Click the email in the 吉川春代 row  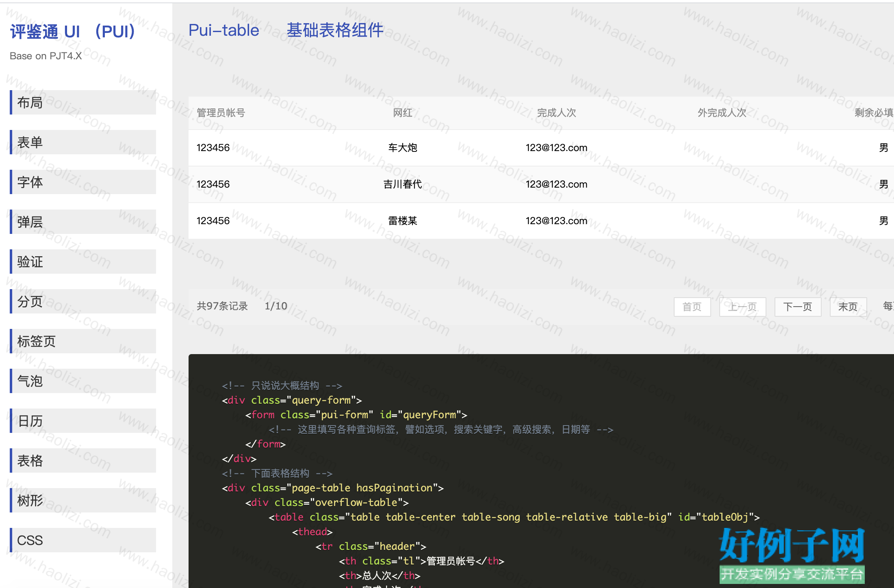556,184
